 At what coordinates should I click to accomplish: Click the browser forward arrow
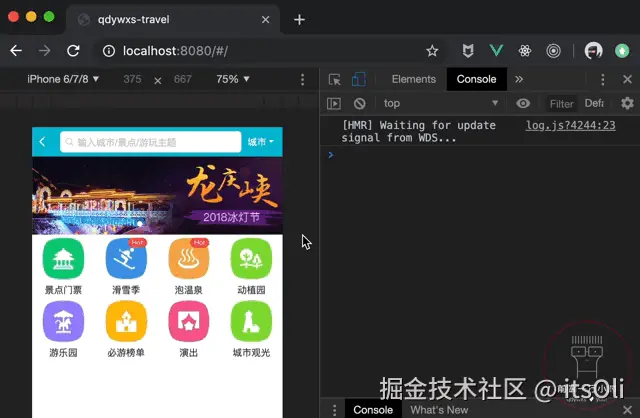coord(44,51)
